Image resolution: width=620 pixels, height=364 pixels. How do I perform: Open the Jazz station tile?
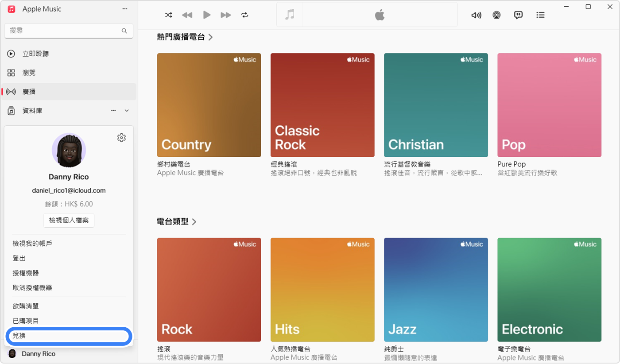pyautogui.click(x=436, y=290)
